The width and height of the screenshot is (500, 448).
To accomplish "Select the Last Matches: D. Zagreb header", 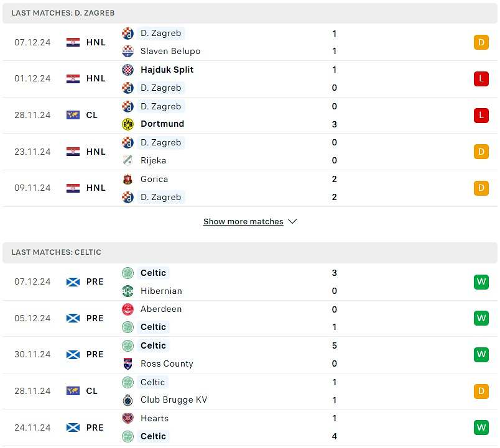I will pos(250,13).
